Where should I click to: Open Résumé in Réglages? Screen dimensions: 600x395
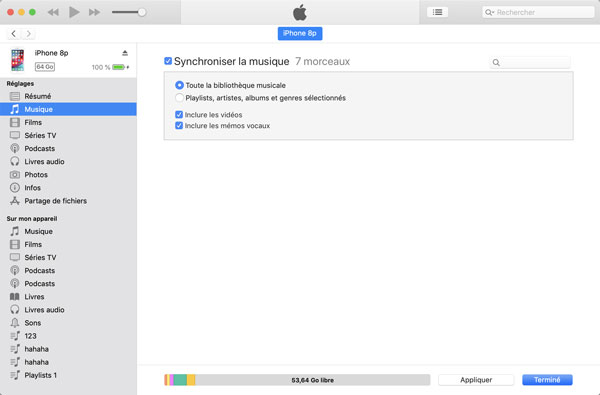click(x=68, y=96)
